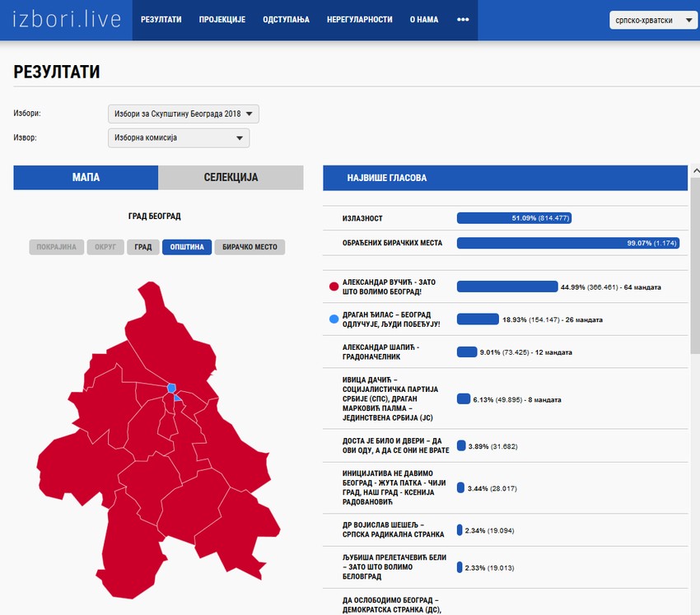700x615 pixels.
Task: Click the Излазност turnout progress bar
Action: (514, 218)
